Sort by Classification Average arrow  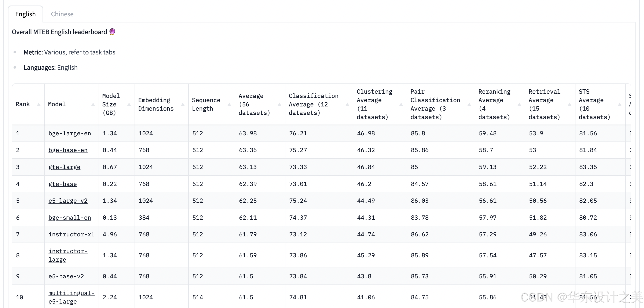coord(347,104)
